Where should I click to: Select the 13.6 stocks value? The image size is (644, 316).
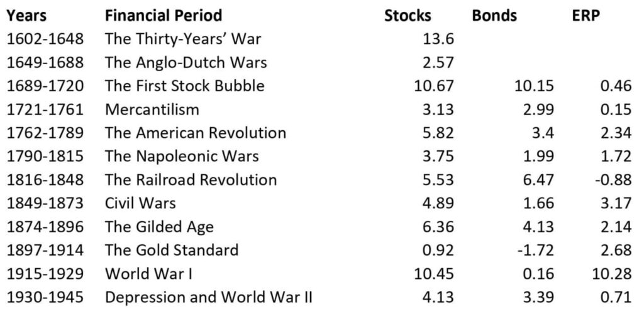[x=439, y=39]
